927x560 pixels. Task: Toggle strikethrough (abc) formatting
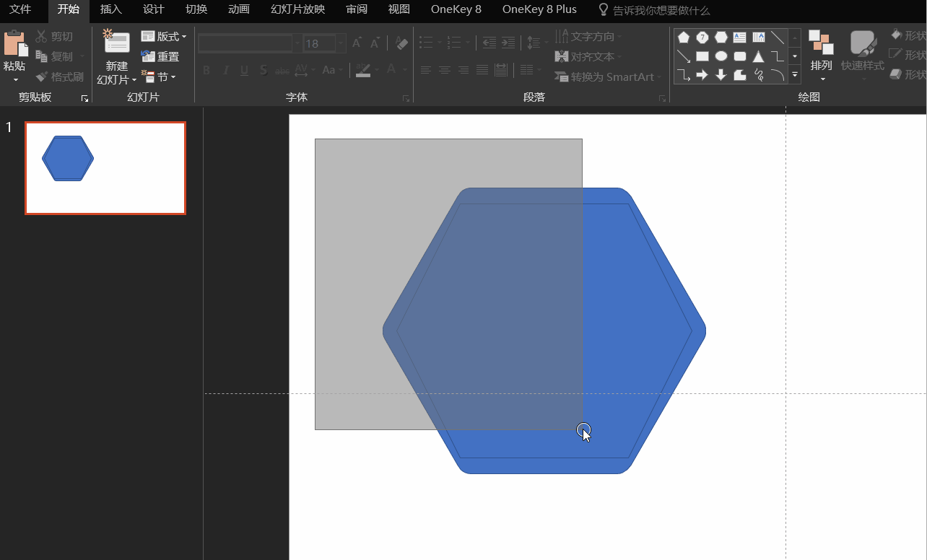coord(282,70)
